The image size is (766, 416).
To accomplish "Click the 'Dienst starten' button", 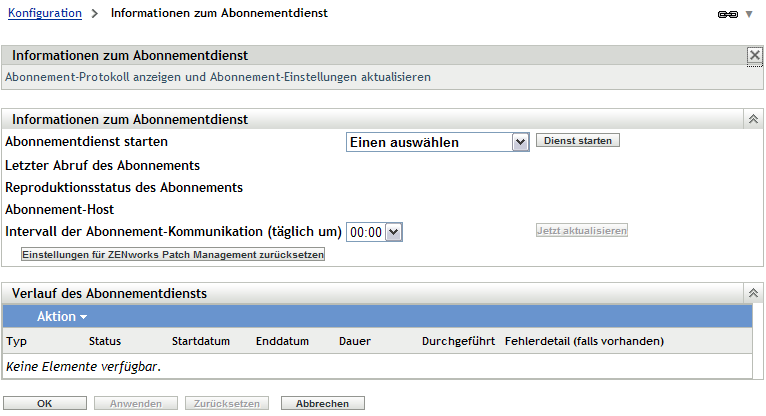I will 579,141.
